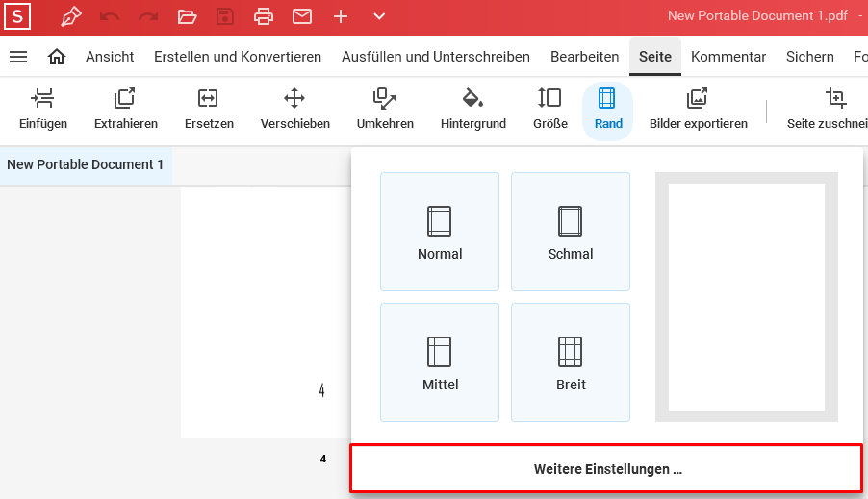868x499 pixels.
Task: Add new item with plus icon
Action: 341,16
